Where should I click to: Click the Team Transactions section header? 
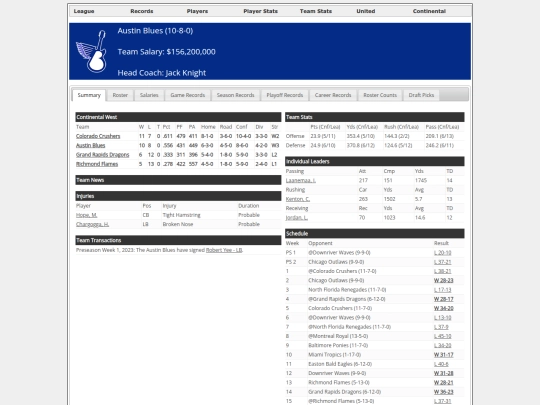(178, 240)
